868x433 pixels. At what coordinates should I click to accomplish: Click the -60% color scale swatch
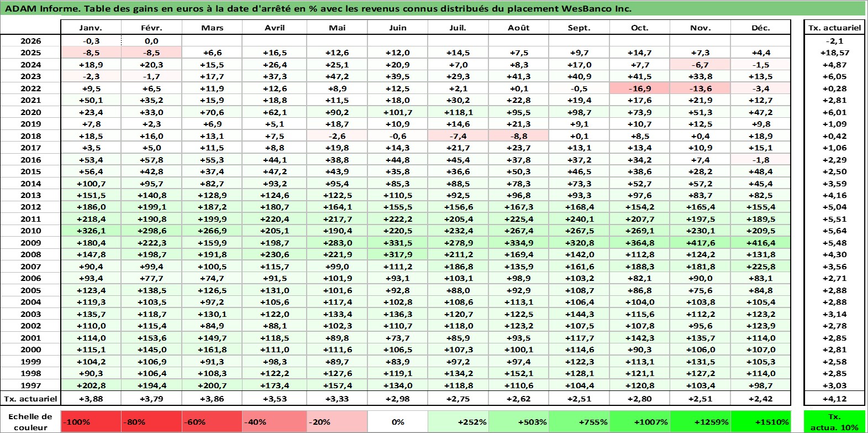[212, 421]
